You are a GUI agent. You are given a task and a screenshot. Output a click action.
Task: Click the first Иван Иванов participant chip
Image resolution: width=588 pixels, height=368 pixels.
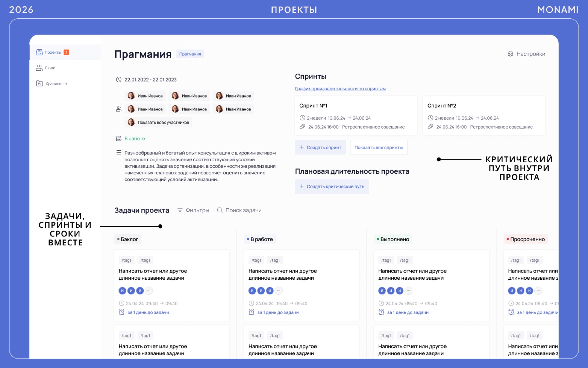pos(145,96)
